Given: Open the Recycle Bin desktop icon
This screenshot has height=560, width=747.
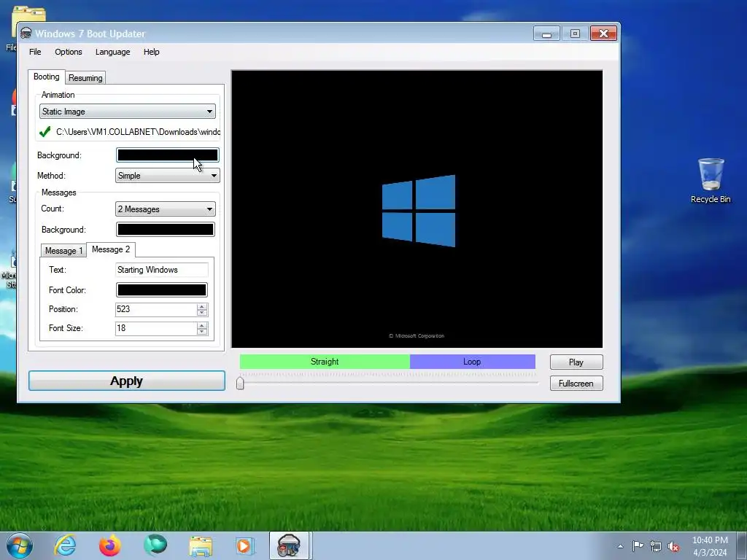Looking at the screenshot, I should 711,181.
